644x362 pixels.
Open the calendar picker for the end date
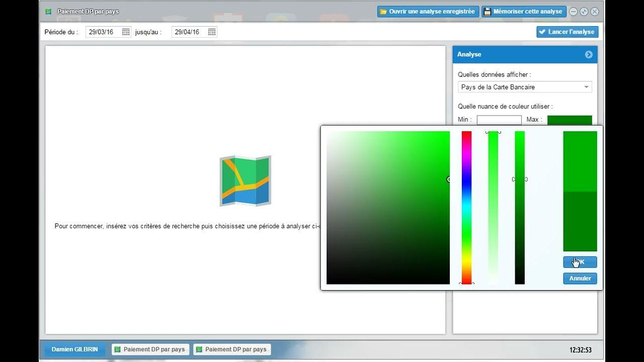tap(212, 32)
